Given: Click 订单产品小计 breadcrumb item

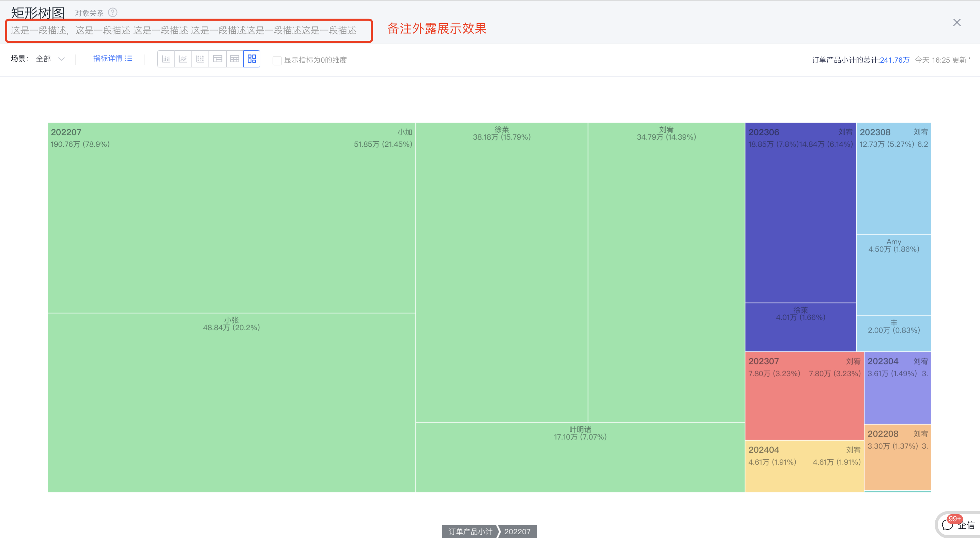Looking at the screenshot, I should (470, 531).
